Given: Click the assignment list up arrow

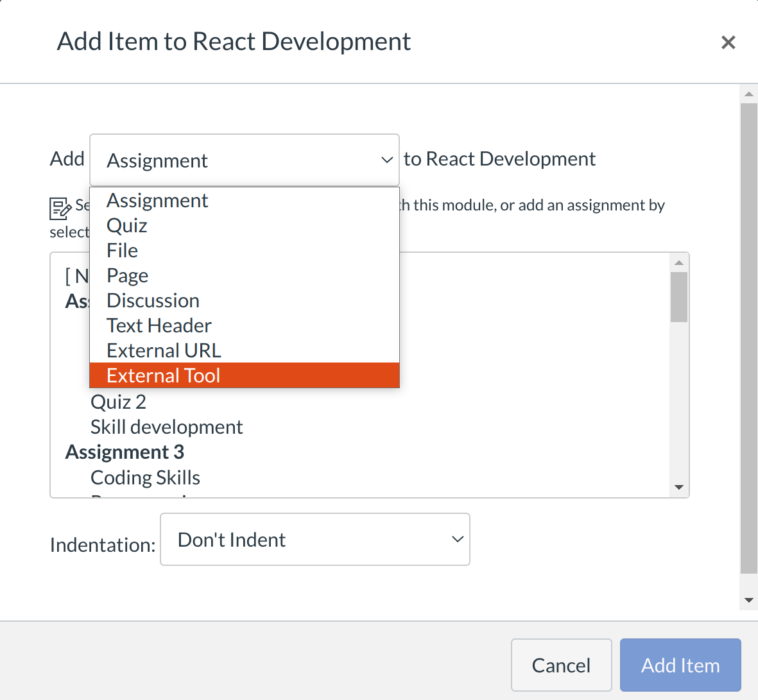Looking at the screenshot, I should pos(679,262).
